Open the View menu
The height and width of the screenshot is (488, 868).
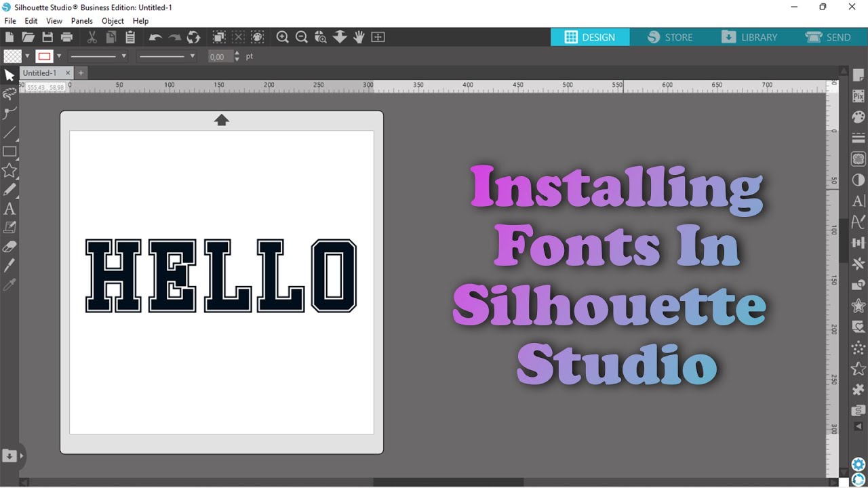tap(54, 21)
